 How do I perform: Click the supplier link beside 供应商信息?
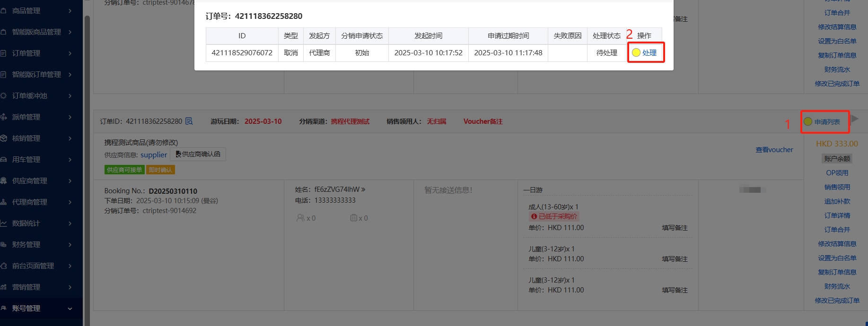pyautogui.click(x=154, y=155)
